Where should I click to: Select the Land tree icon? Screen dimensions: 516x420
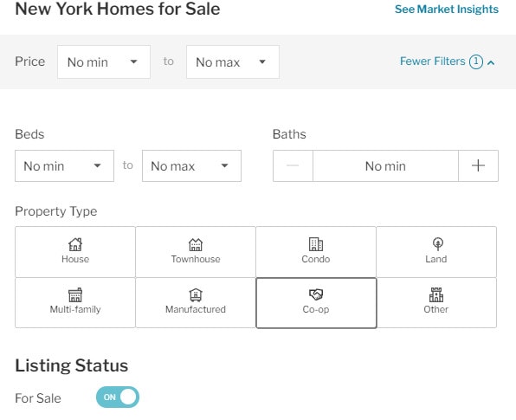point(438,244)
